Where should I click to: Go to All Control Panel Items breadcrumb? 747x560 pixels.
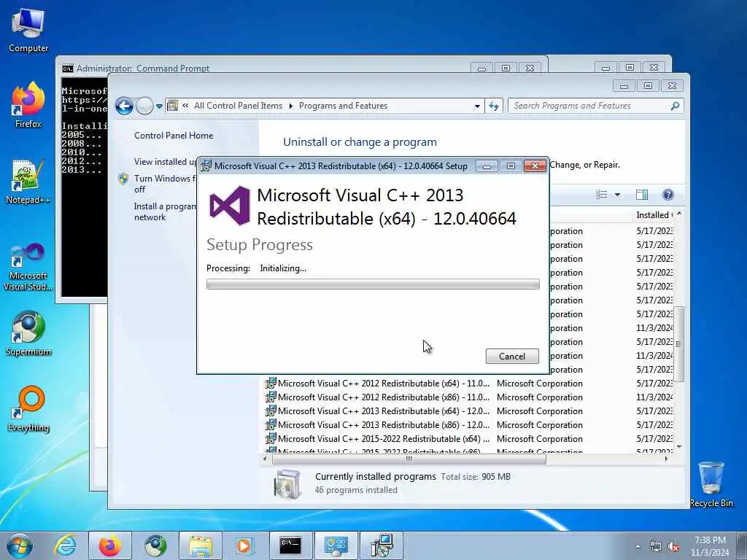(x=238, y=106)
